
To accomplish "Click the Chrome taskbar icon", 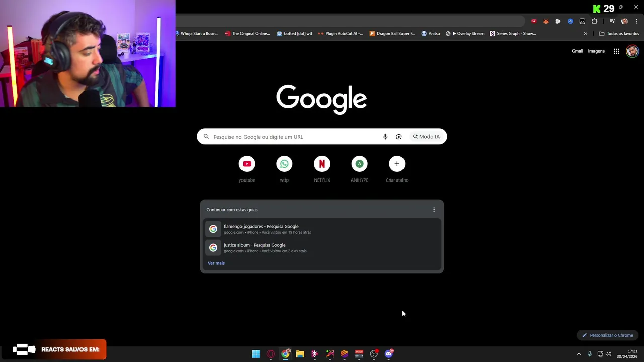I will coord(285,354).
